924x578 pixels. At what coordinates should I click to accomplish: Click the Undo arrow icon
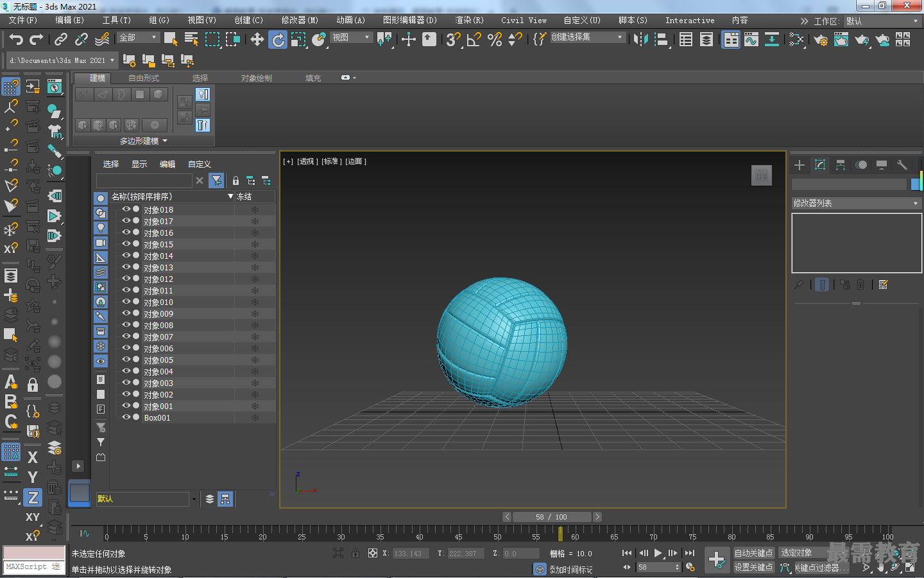(x=16, y=40)
